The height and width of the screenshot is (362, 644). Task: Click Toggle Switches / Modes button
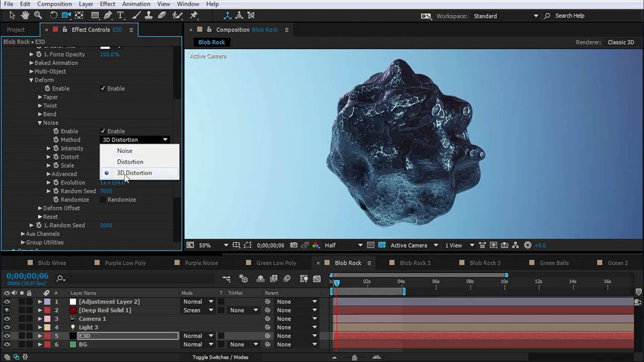coord(220,357)
